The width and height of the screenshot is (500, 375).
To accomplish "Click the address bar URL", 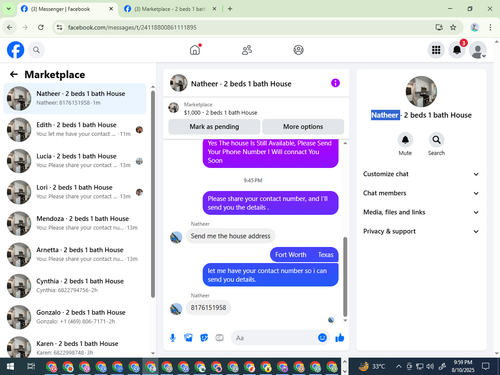I will coord(132,27).
